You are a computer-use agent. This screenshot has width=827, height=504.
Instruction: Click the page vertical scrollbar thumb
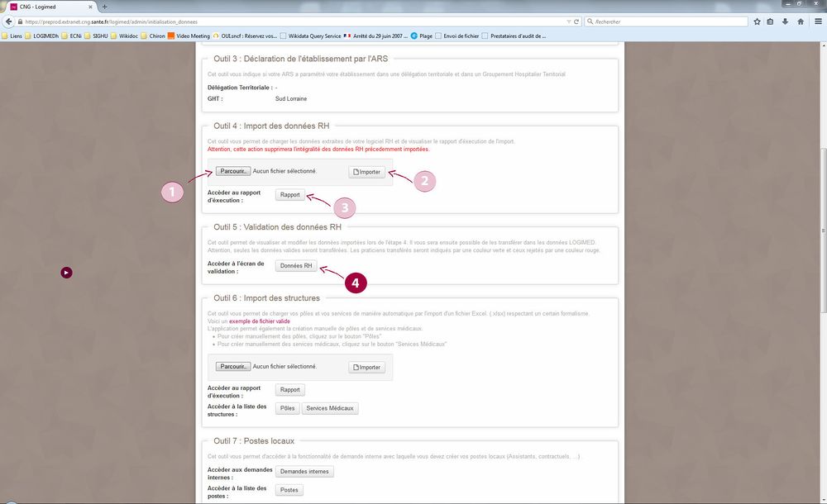823,232
